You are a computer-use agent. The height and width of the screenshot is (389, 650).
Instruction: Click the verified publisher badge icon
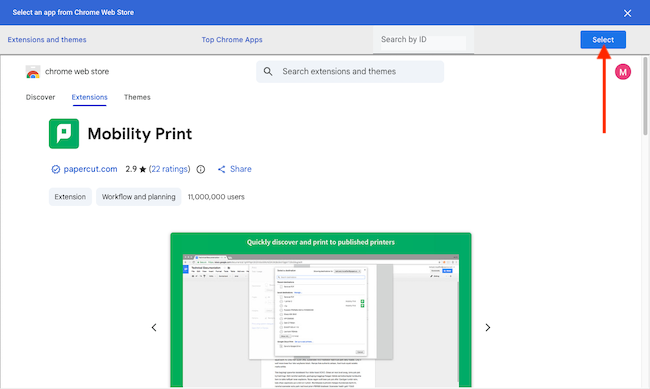(56, 169)
